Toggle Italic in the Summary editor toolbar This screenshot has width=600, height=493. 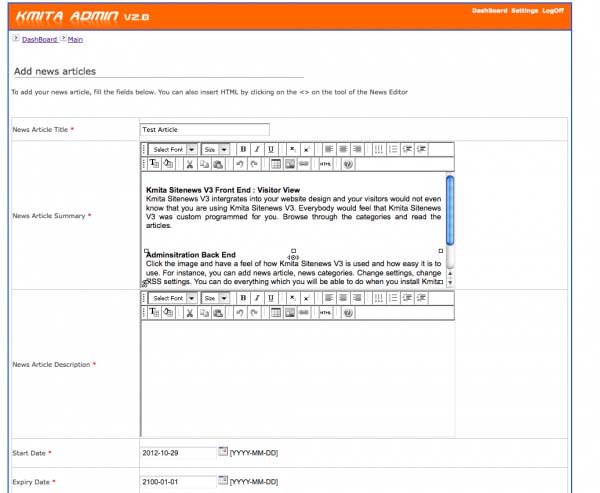click(257, 149)
